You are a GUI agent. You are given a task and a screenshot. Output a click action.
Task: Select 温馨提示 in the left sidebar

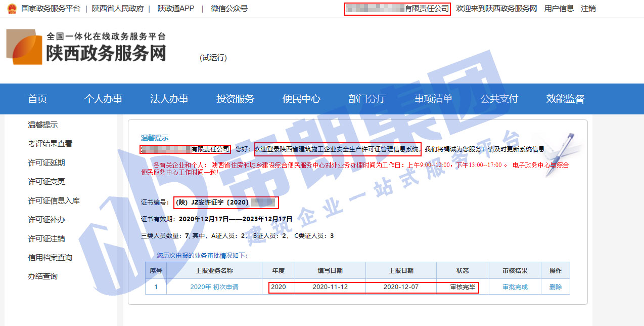tap(43, 125)
